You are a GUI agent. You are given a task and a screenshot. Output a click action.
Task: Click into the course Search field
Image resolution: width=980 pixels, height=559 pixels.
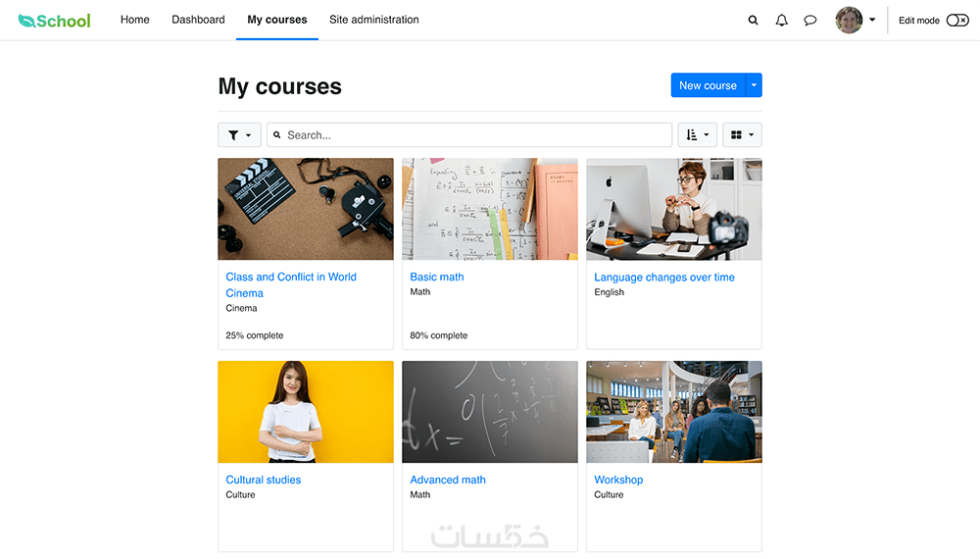point(469,134)
